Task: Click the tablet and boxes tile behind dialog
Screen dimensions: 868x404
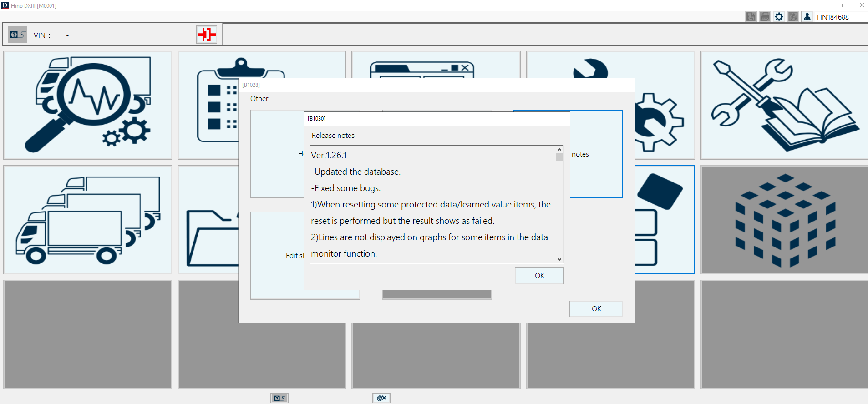Action: click(x=665, y=220)
